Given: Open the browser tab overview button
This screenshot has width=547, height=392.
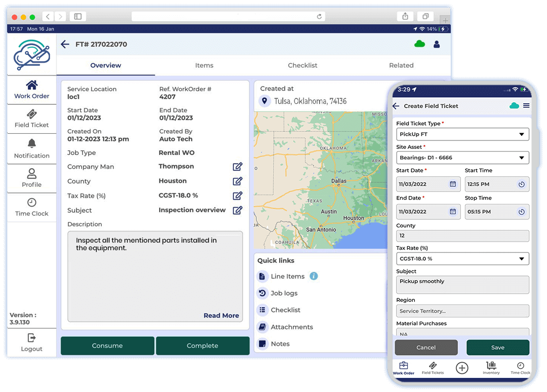Looking at the screenshot, I should pos(425,16).
